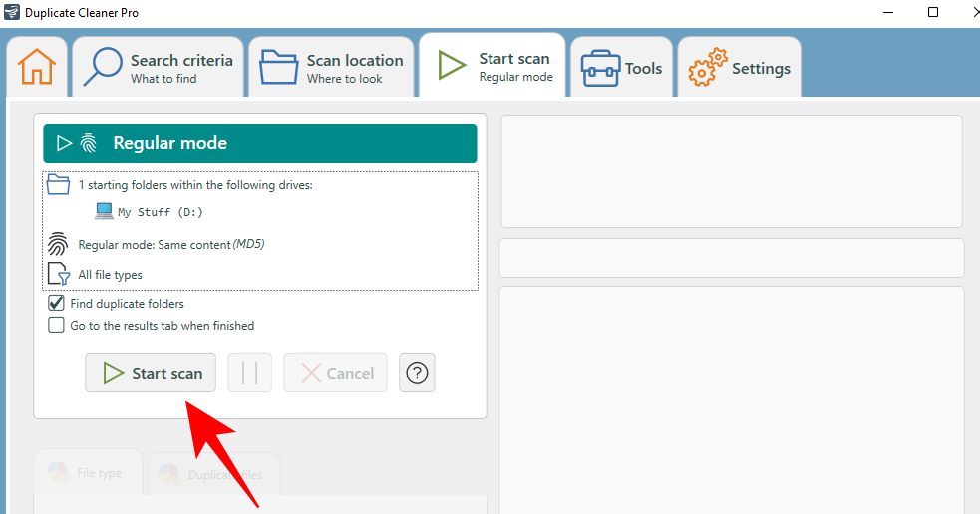Click 1 starting folders within the following drives text
Image resolution: width=980 pixels, height=514 pixels.
195,185
